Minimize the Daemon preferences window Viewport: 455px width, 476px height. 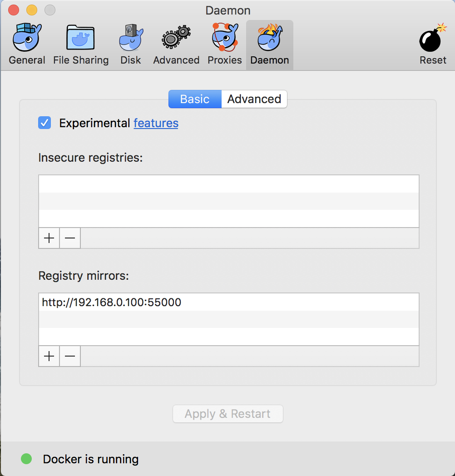click(x=32, y=10)
